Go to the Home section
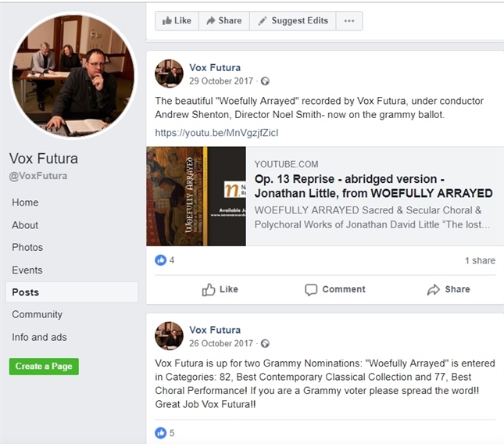This screenshot has width=504, height=444. (x=25, y=202)
